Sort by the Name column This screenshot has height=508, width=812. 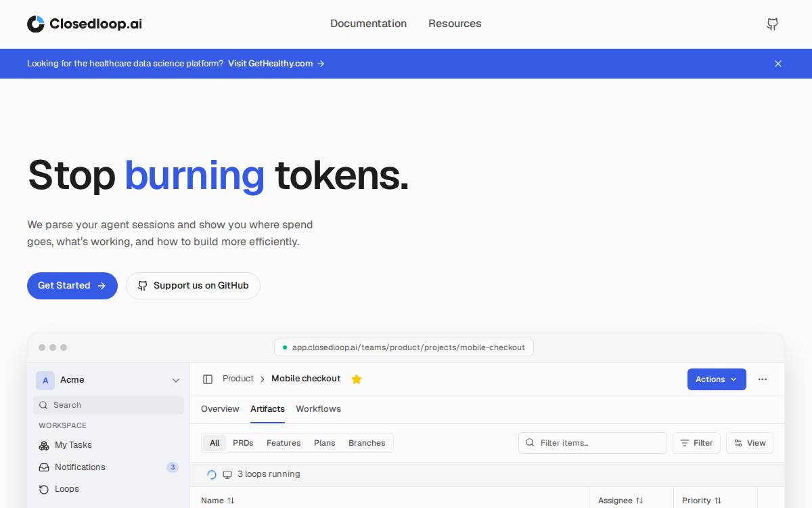217,501
